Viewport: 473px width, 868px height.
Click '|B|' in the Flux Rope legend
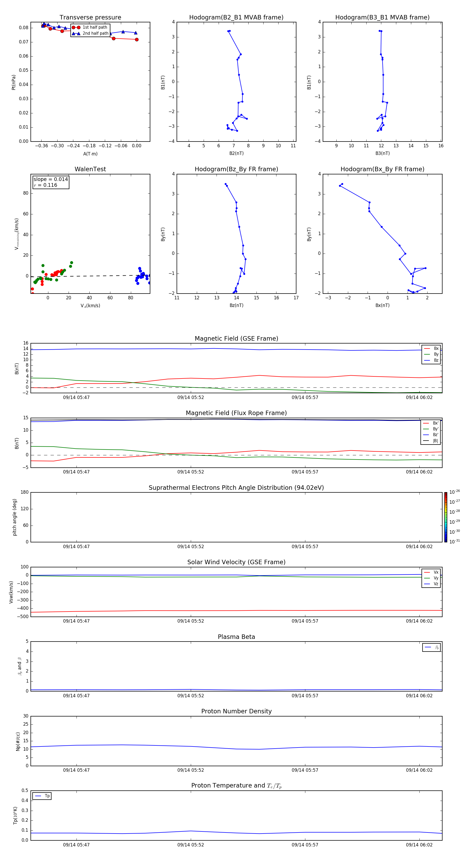(431, 441)
